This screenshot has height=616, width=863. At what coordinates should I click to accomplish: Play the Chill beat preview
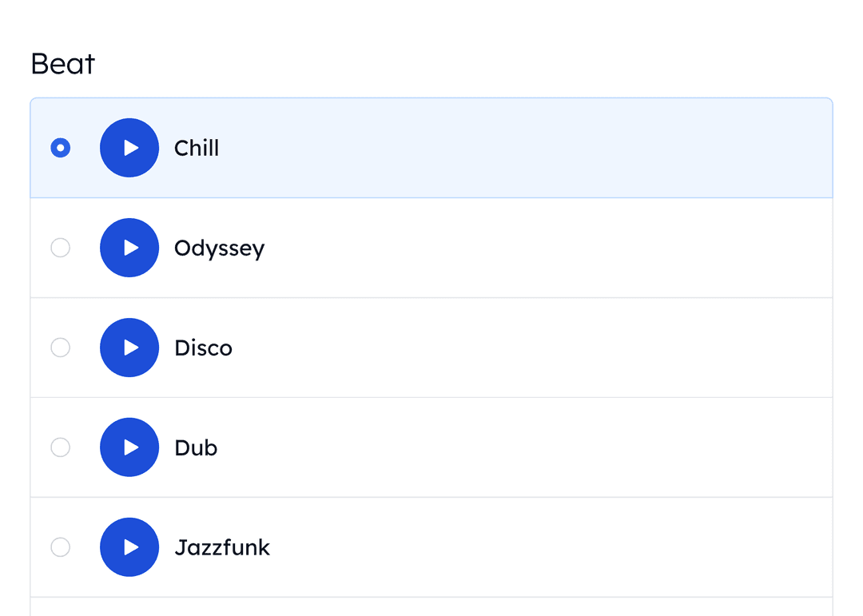(129, 148)
